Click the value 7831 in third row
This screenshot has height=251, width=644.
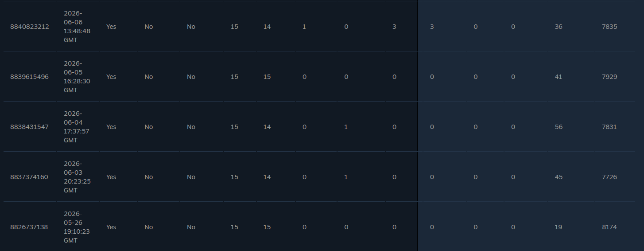[609, 127]
